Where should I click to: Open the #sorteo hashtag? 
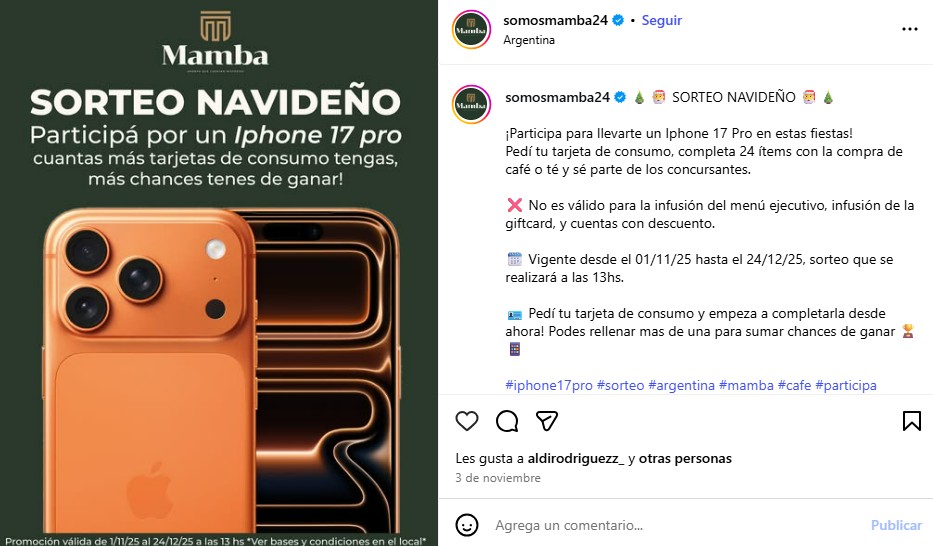click(x=621, y=385)
